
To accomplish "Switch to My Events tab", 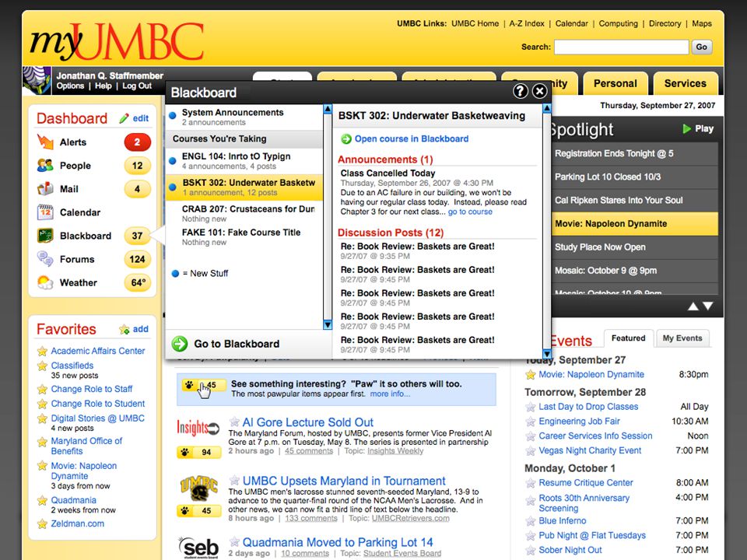I will pyautogui.click(x=682, y=338).
